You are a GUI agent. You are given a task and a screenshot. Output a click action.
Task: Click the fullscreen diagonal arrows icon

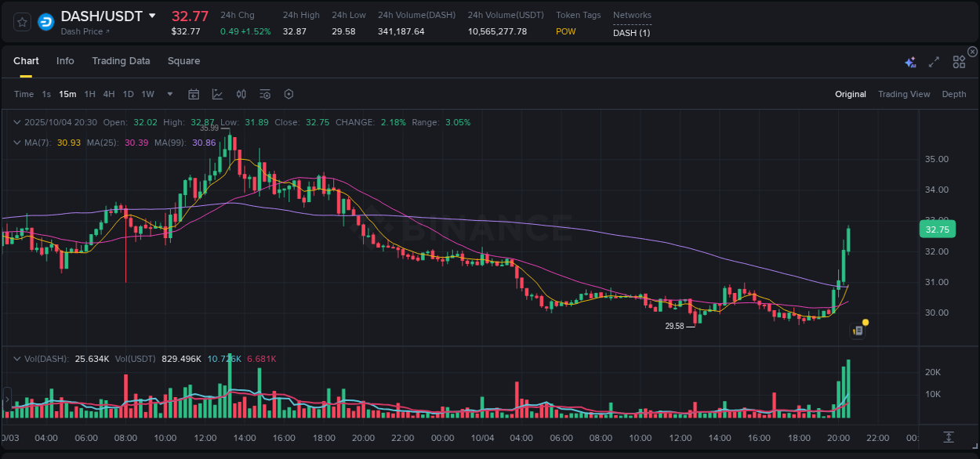pyautogui.click(x=933, y=60)
